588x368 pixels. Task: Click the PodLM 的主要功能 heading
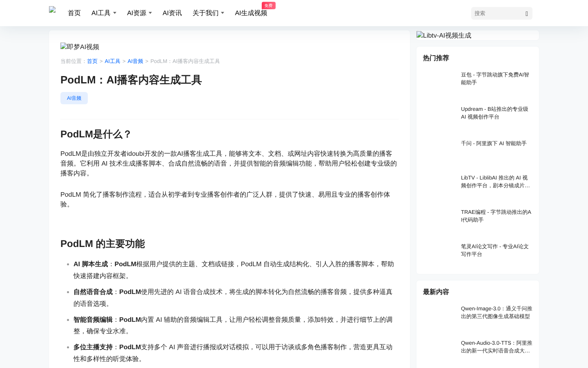pyautogui.click(x=102, y=244)
